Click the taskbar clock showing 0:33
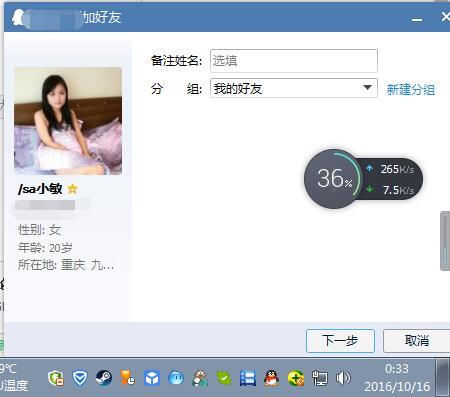The height and width of the screenshot is (397, 450). coord(397,369)
